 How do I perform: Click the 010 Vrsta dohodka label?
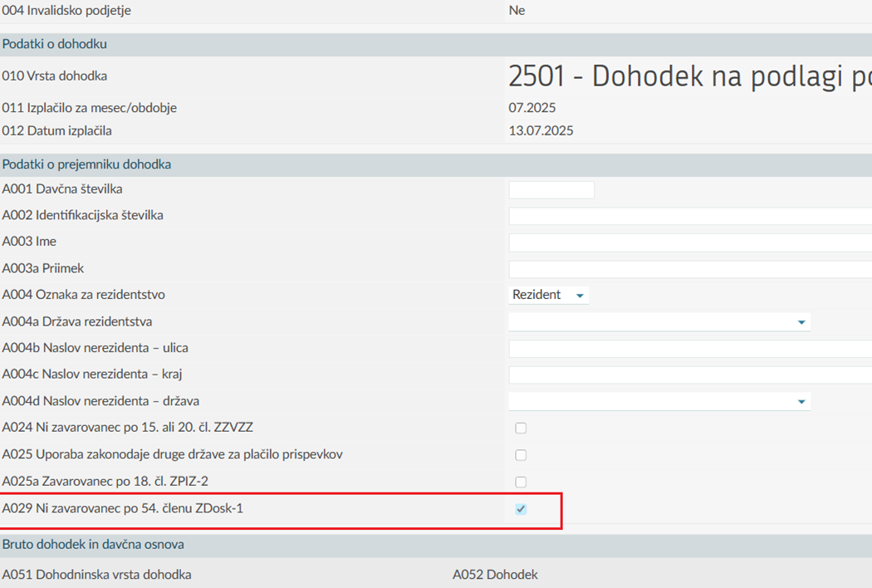pyautogui.click(x=55, y=76)
